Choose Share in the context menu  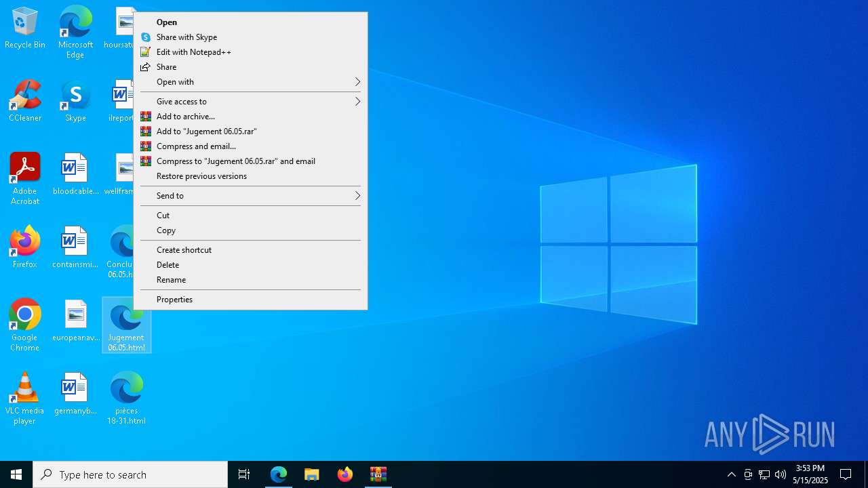(250, 67)
